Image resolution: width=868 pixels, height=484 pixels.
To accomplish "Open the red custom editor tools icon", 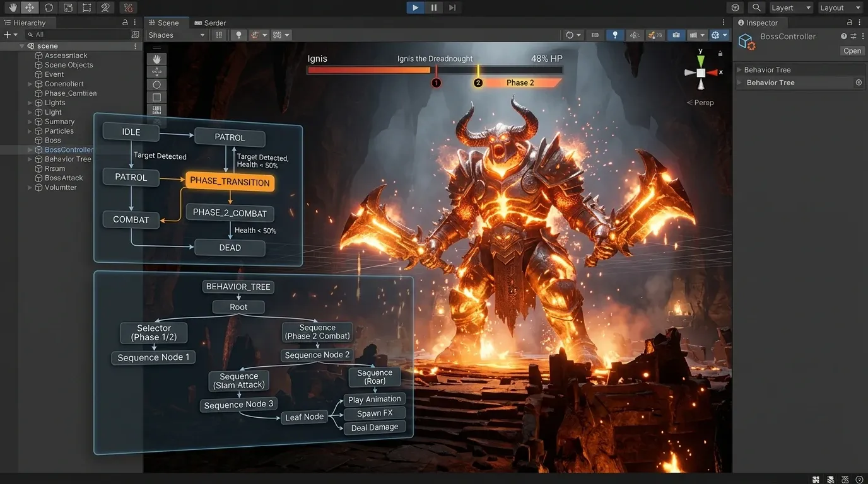I will point(128,8).
